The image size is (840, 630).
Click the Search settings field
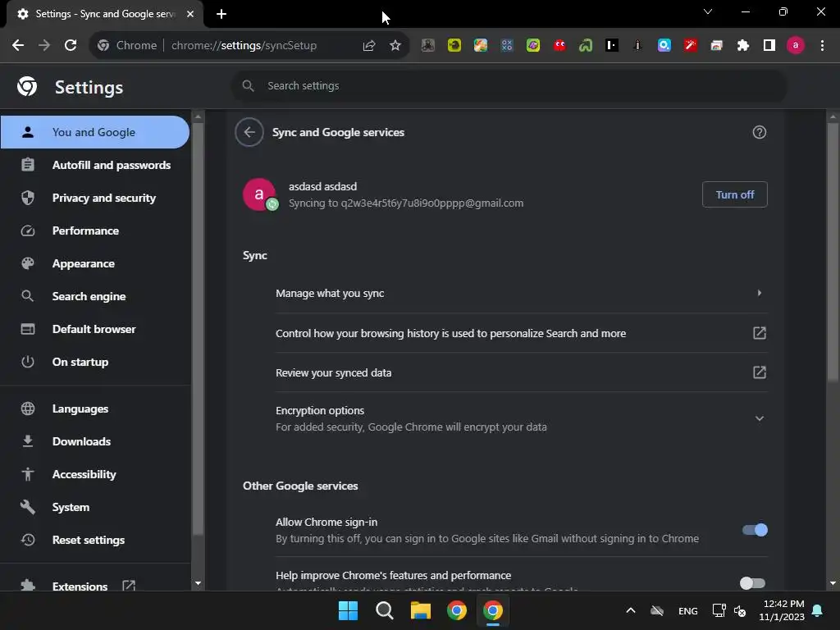509,85
